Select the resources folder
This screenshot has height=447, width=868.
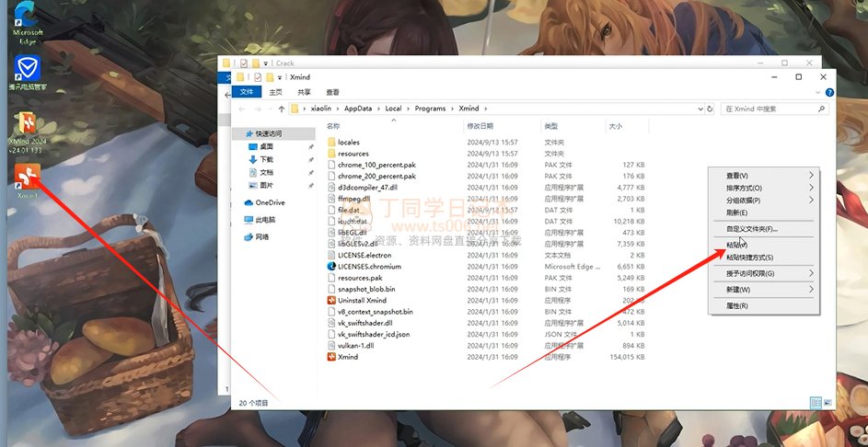pyautogui.click(x=348, y=154)
